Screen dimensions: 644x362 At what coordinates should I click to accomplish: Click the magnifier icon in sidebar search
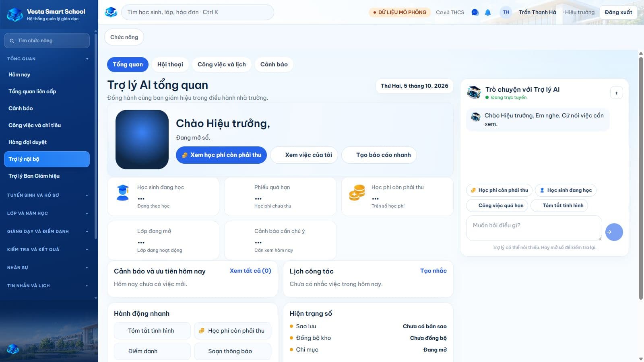pyautogui.click(x=12, y=41)
